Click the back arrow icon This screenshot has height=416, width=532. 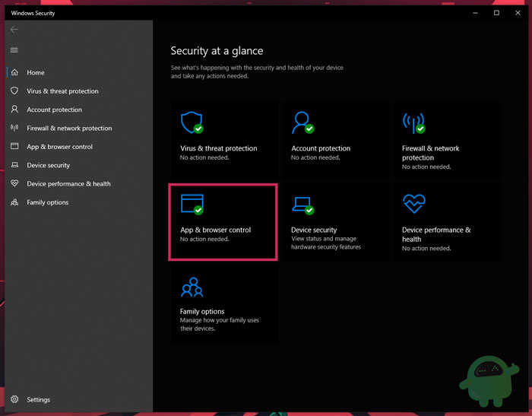point(14,30)
